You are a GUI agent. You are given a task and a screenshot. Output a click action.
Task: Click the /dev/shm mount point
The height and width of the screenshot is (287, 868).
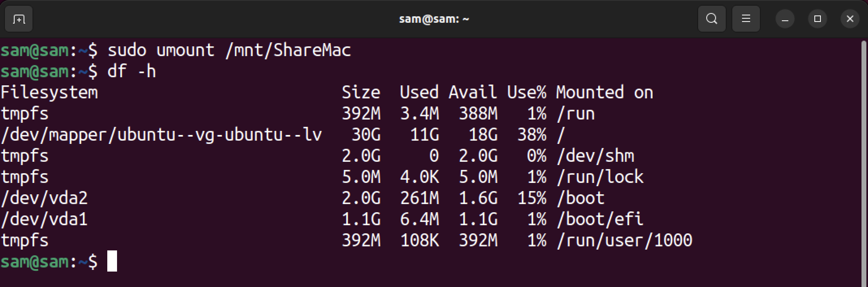point(595,156)
